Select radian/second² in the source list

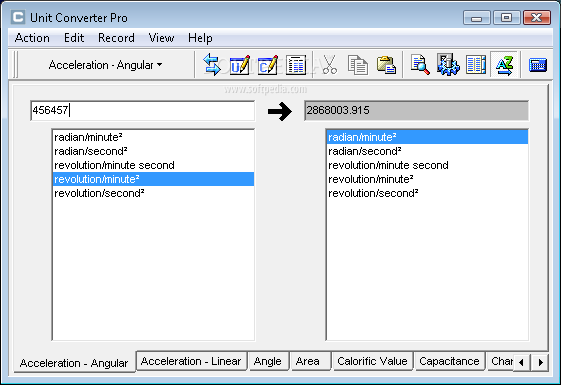pos(153,151)
